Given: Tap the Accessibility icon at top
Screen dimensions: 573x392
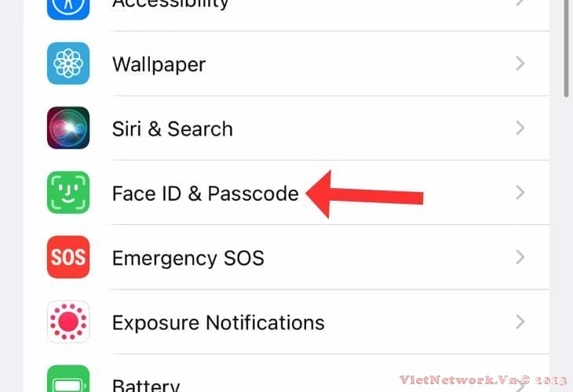Looking at the screenshot, I should [68, 6].
